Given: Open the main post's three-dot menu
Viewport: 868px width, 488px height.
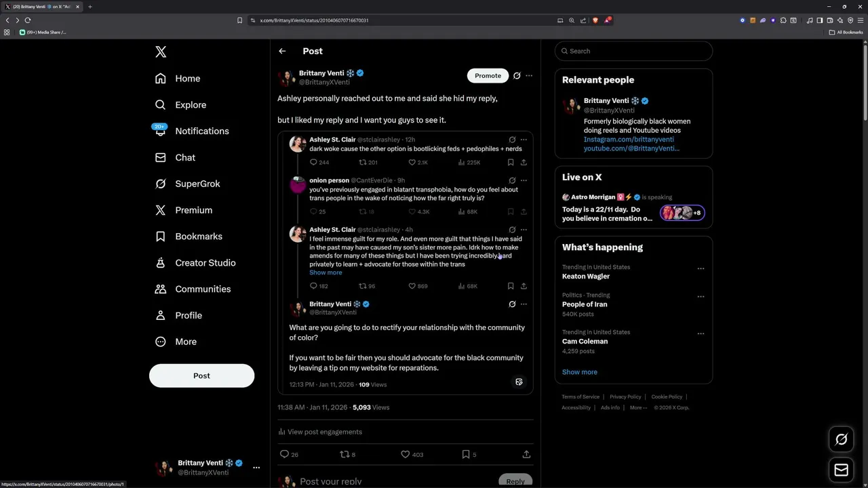Looking at the screenshot, I should pos(529,75).
